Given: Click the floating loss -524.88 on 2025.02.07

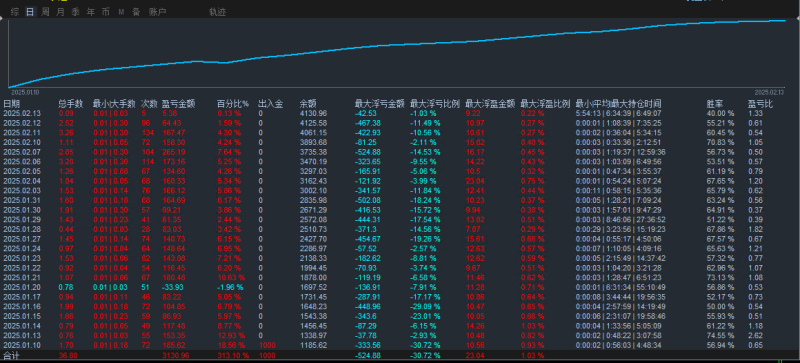Looking at the screenshot, I should pos(367,152).
